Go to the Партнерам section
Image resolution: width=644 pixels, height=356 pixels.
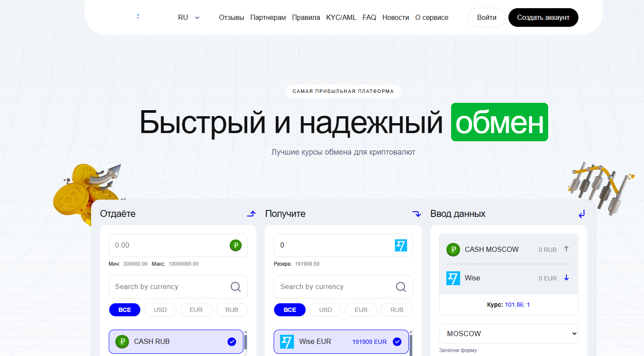click(x=268, y=18)
